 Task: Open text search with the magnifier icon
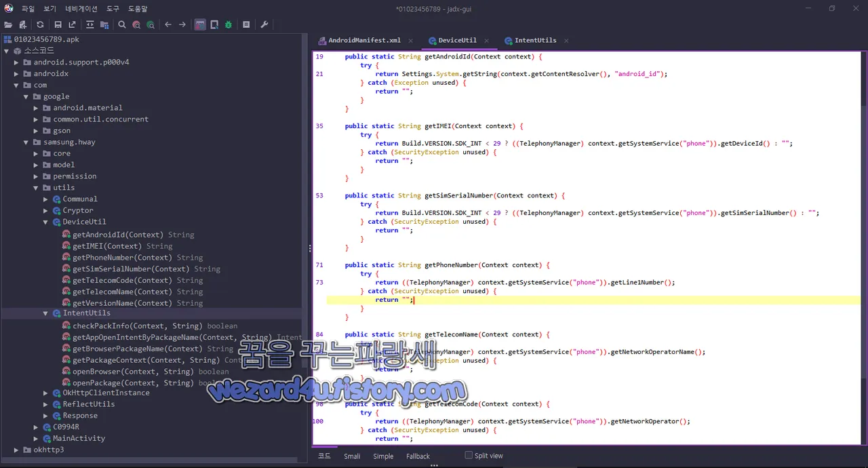(x=122, y=24)
